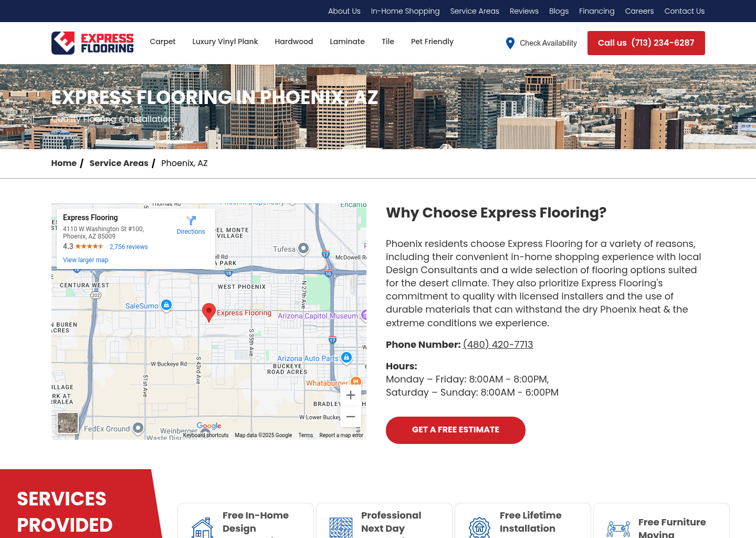Select the red Express Flooring map pin
Viewport: 756px width, 538px height.
coord(209,312)
